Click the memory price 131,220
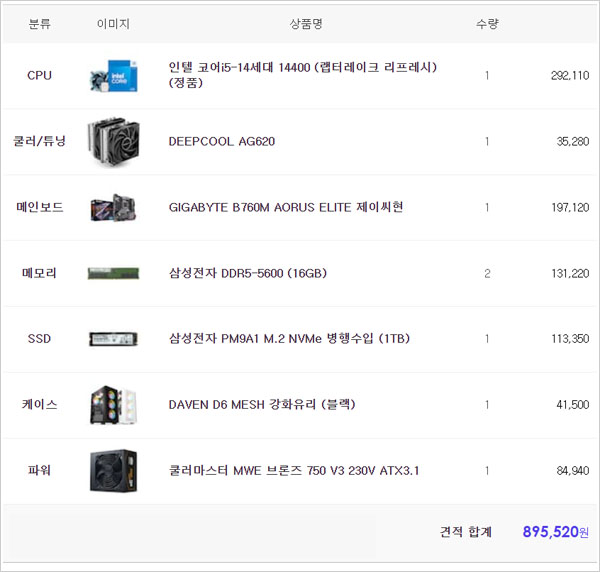 pyautogui.click(x=570, y=273)
